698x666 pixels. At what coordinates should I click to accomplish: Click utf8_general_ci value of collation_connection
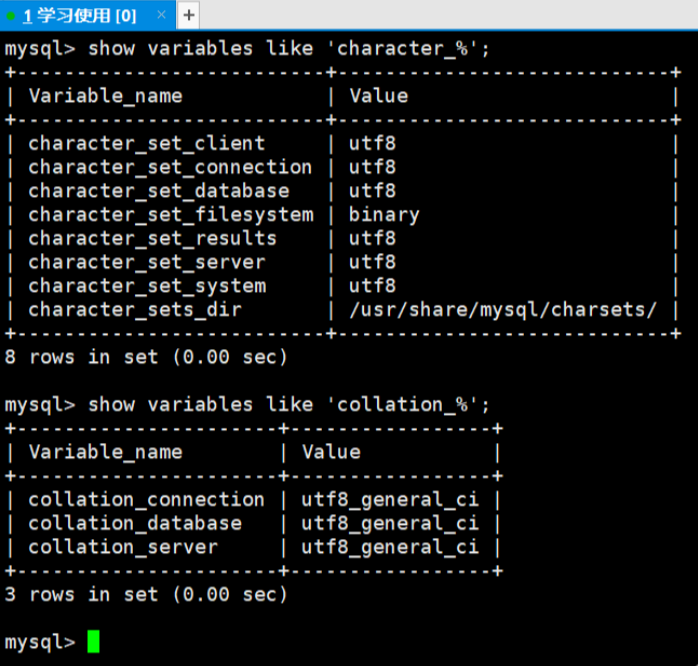point(390,500)
